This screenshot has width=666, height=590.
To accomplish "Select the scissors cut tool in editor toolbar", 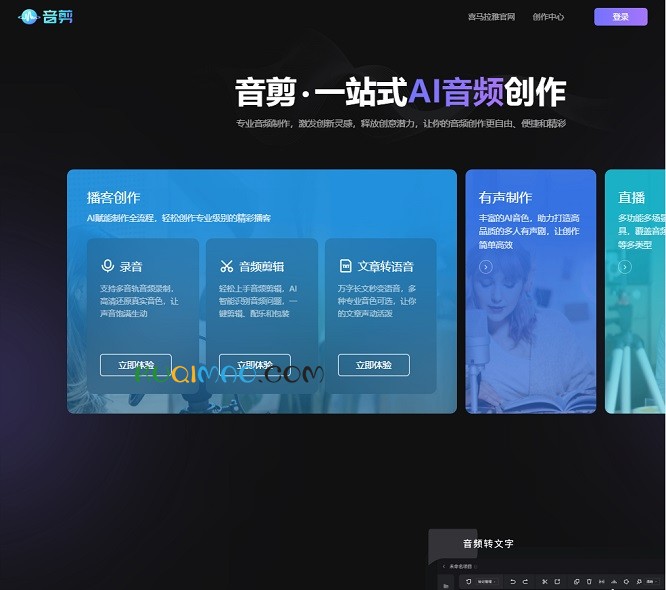I will click(545, 582).
